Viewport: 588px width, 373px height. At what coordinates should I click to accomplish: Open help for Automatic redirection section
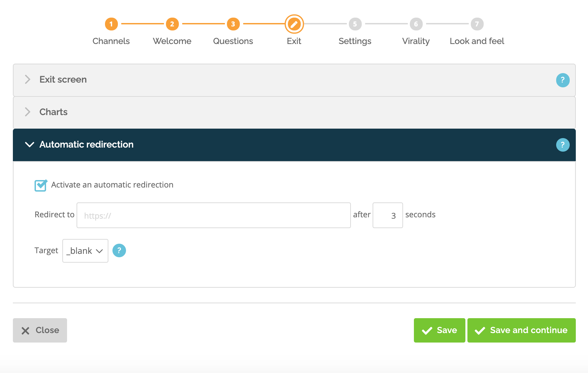[x=563, y=145]
